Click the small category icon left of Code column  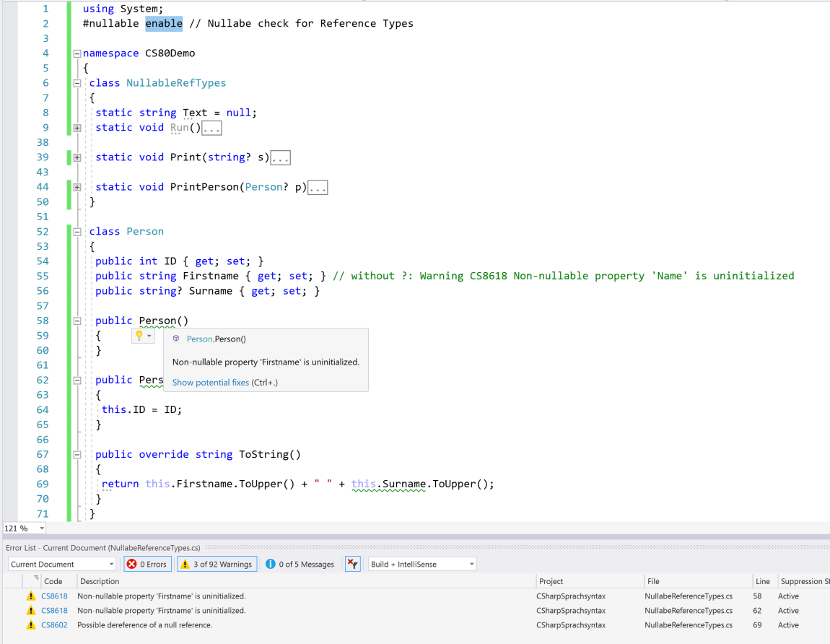point(35,579)
